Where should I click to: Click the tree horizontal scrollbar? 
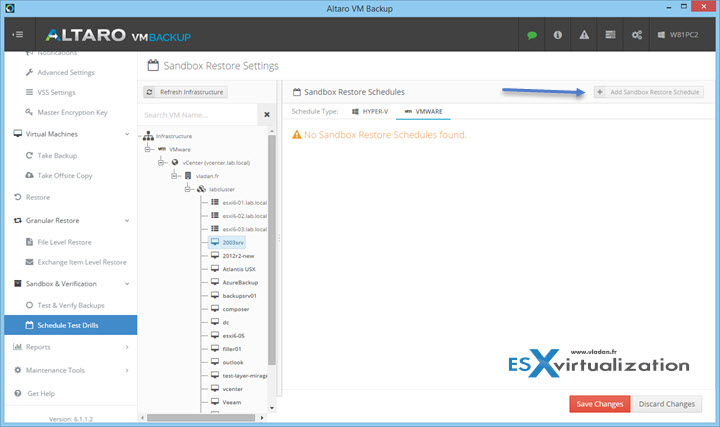201,418
